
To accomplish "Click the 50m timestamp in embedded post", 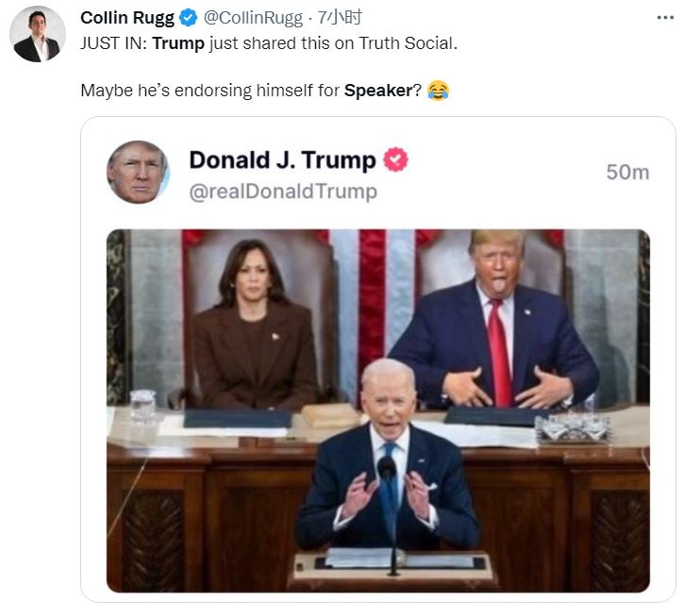I will pos(627,172).
